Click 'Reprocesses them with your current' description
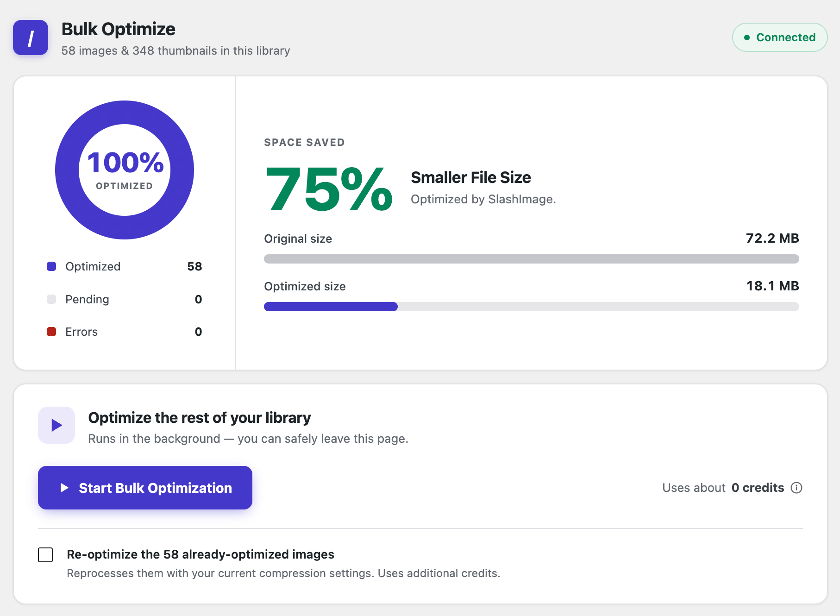Viewport: 840px width, 616px height. coord(283,573)
